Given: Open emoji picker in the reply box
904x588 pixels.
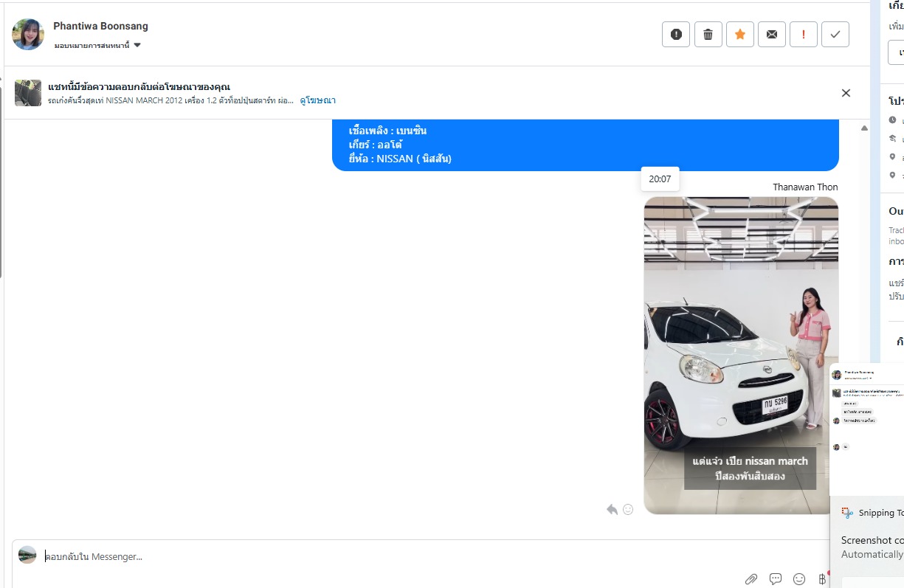Looking at the screenshot, I should [x=799, y=579].
